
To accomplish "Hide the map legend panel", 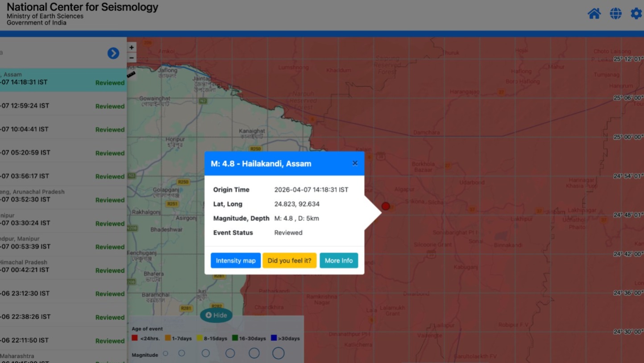I will (x=216, y=315).
